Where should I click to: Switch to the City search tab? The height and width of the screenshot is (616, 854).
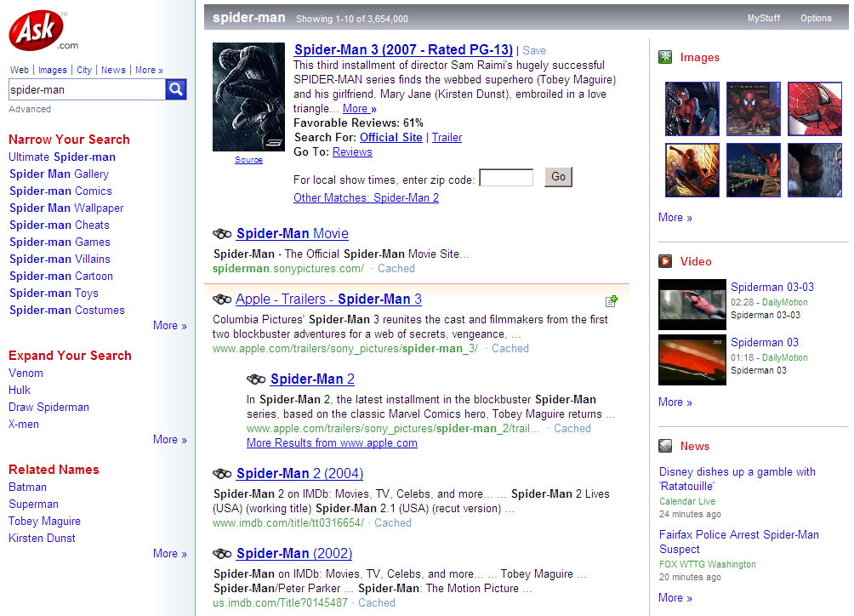(84, 70)
